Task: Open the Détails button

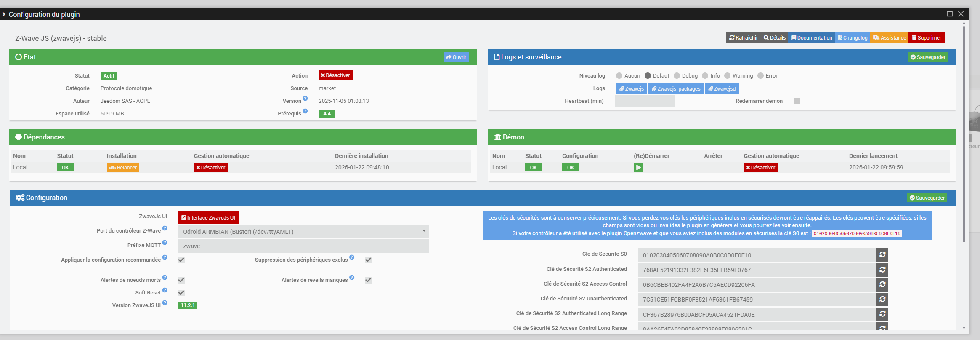Action: click(775, 37)
